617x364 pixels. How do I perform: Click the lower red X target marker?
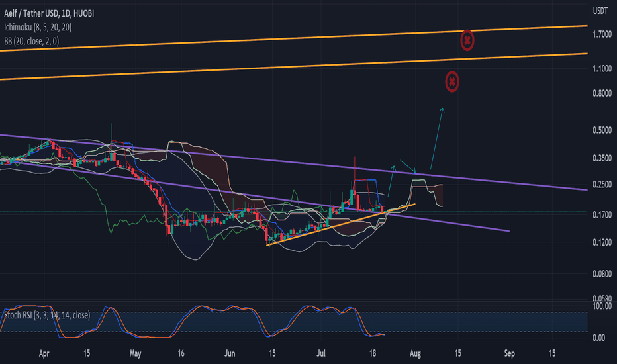(451, 82)
